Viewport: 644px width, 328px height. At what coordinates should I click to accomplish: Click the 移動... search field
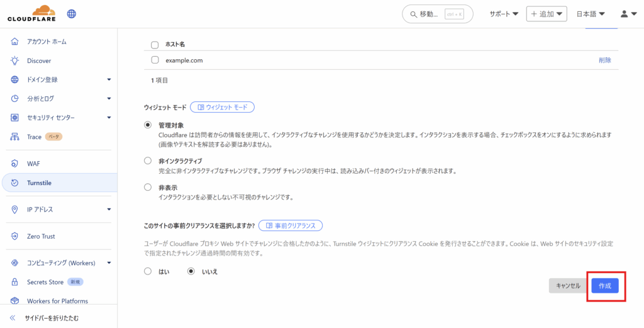point(438,14)
